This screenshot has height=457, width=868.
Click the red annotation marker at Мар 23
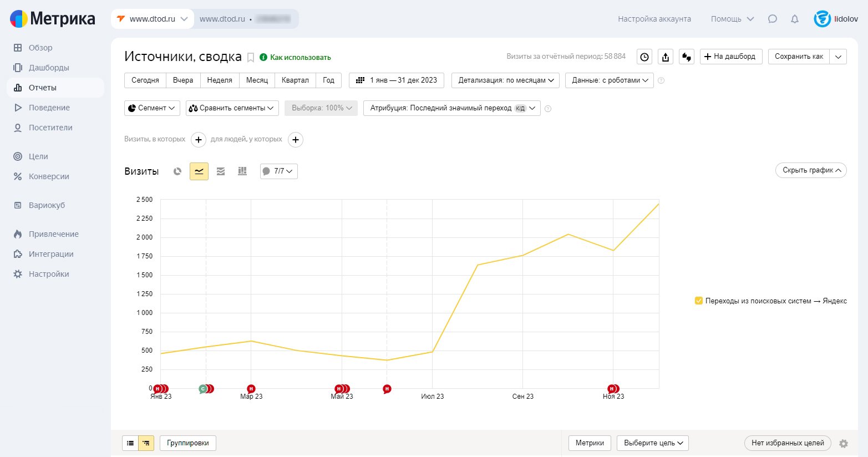(x=251, y=389)
